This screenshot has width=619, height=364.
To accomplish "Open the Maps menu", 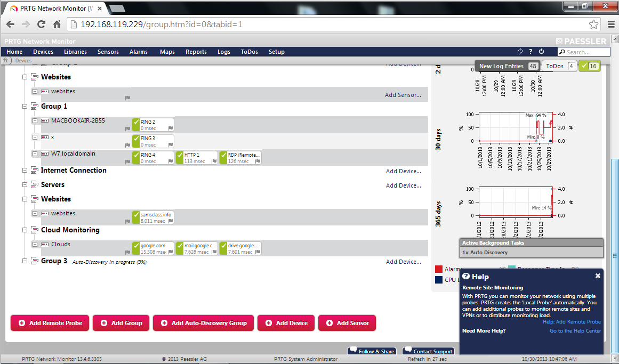I will coord(167,52).
